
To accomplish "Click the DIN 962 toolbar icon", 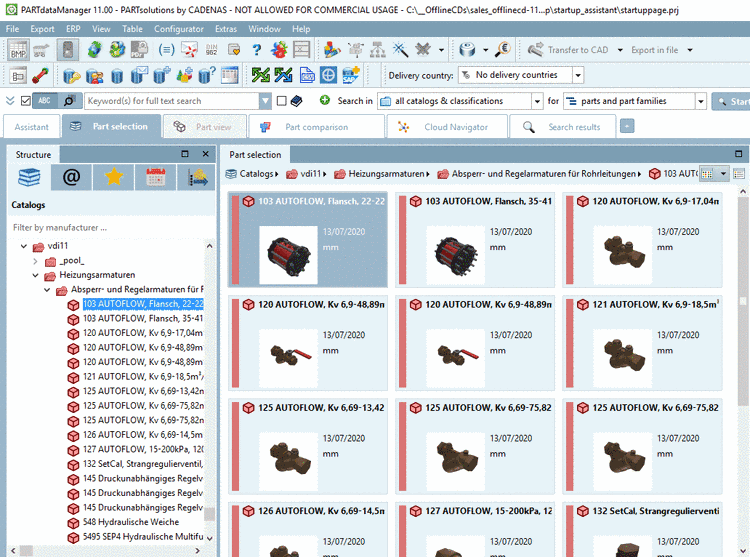I will pos(211,49).
